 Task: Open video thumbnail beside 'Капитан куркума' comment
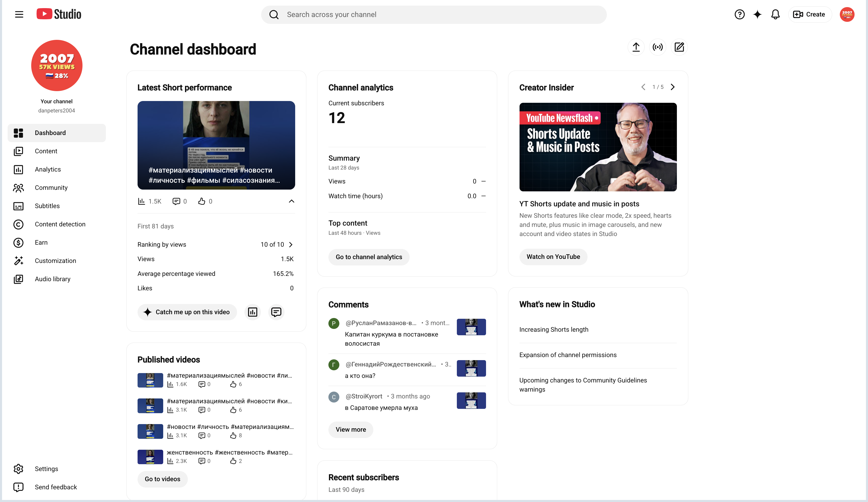(x=471, y=327)
